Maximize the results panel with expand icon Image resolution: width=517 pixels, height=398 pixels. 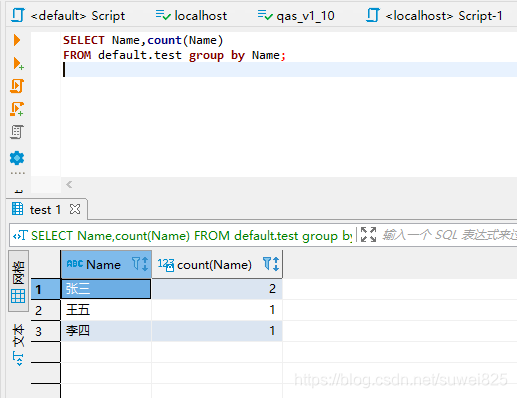pos(368,235)
